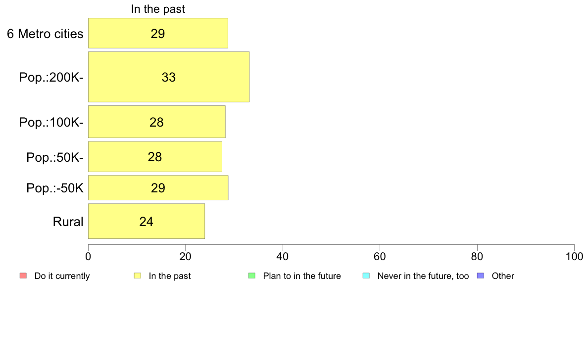Click the '6 Metro cities' axis label
588x364 pixels.
tap(45, 34)
